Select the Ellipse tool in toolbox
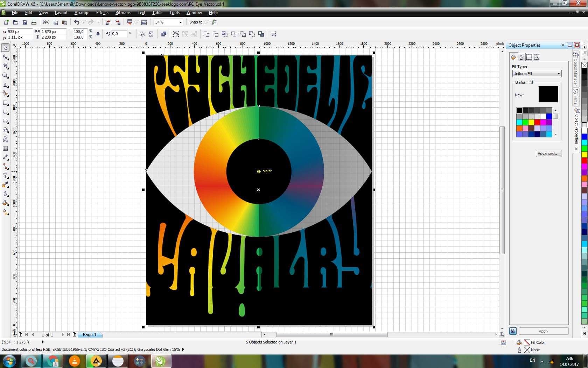588x368 pixels. point(5,112)
